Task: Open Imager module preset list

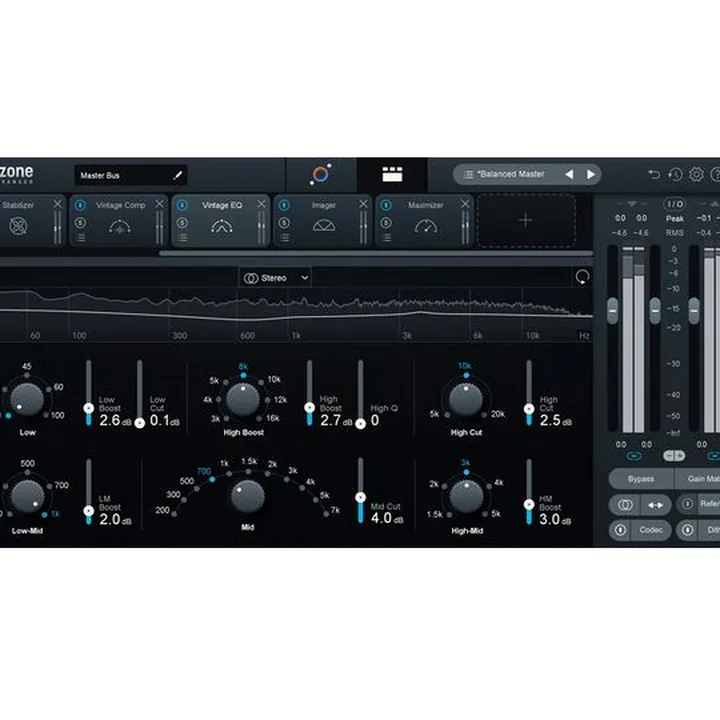Action: pos(284,238)
